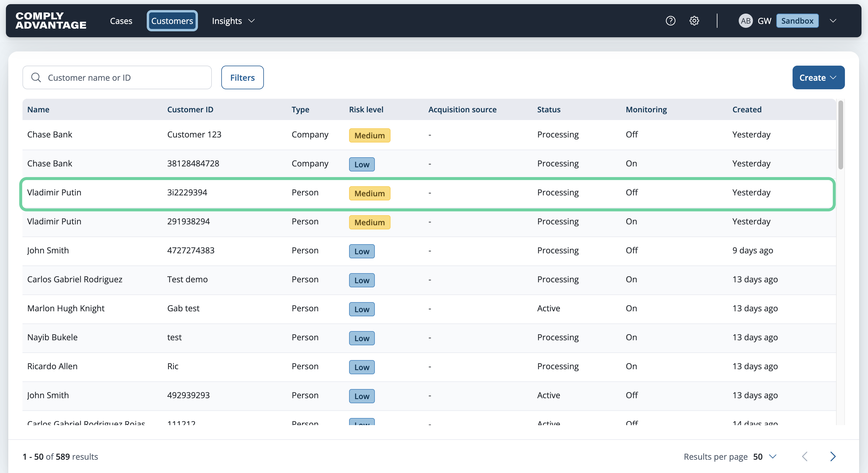Viewport: 868px width, 473px height.
Task: Click the Monitoring 'Off' value for Customer 123
Action: click(x=631, y=135)
